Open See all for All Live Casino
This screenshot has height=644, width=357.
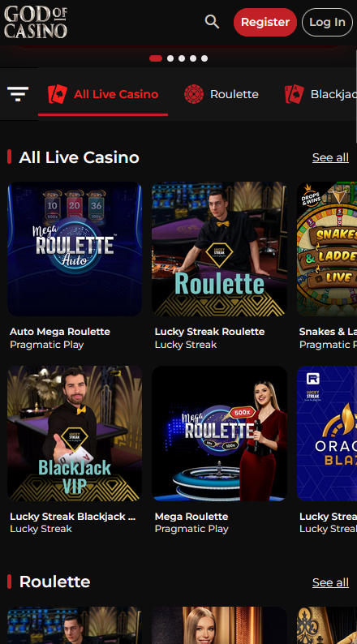tap(330, 157)
